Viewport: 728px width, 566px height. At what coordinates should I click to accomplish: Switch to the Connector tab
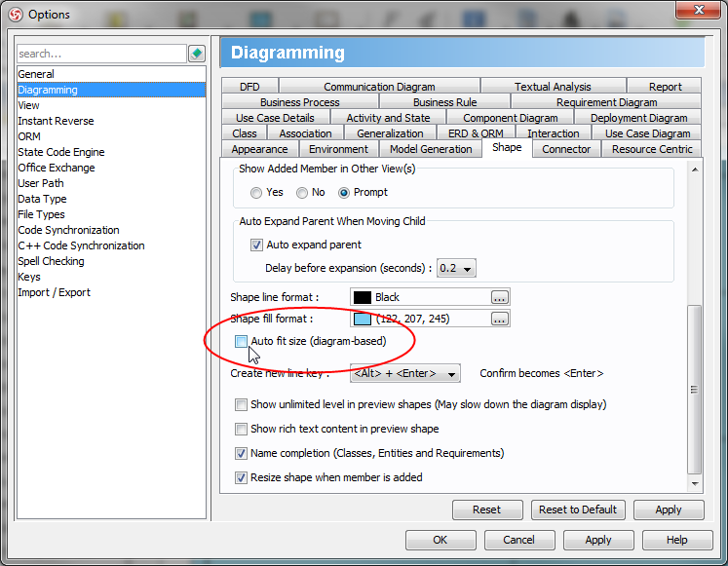pyautogui.click(x=566, y=149)
